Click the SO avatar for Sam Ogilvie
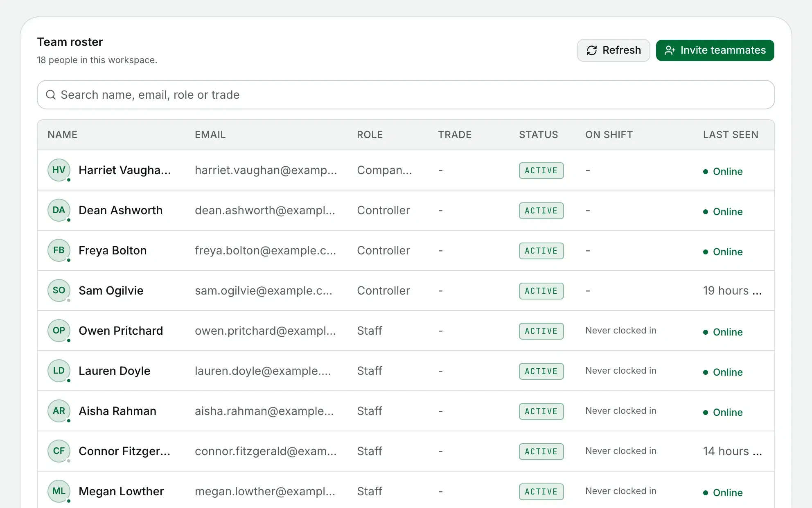Image resolution: width=812 pixels, height=508 pixels. (x=59, y=290)
